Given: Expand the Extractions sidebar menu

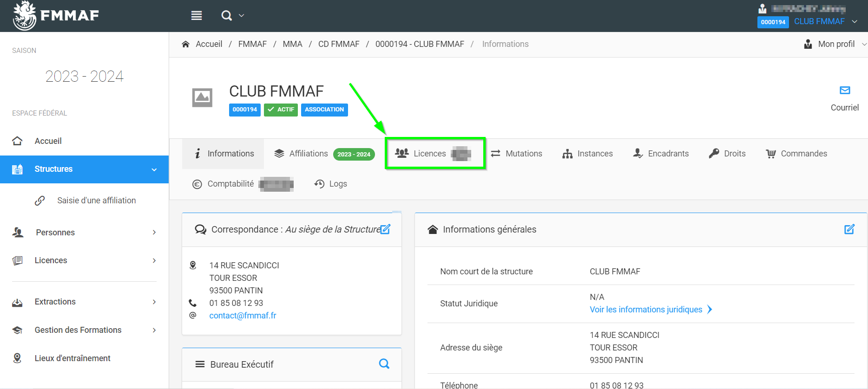Looking at the screenshot, I should coord(84,302).
